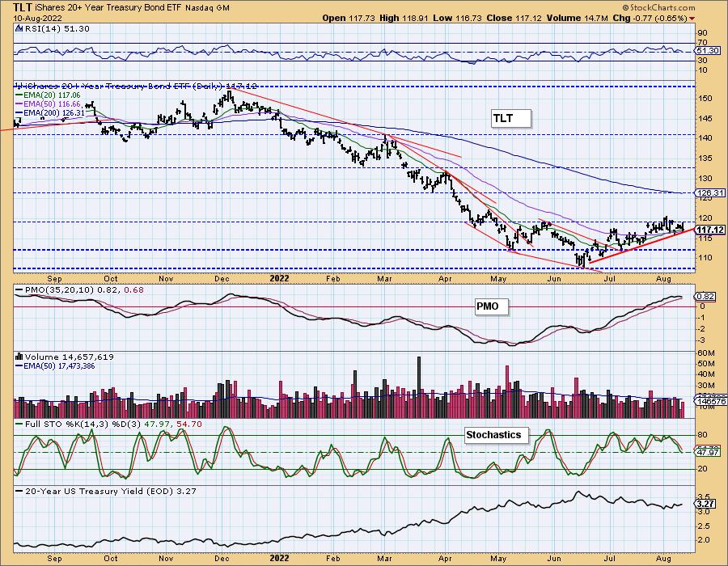Click the volume bars icon beside Volume label
Image resolution: width=728 pixels, height=566 pixels.
[19, 357]
